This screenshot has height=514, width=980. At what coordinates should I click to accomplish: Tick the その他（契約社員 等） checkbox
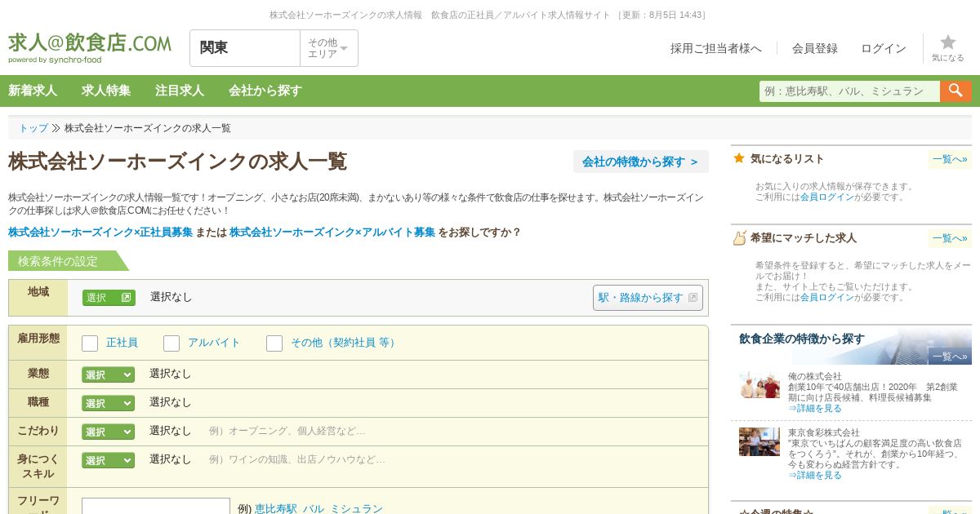pyautogui.click(x=274, y=343)
